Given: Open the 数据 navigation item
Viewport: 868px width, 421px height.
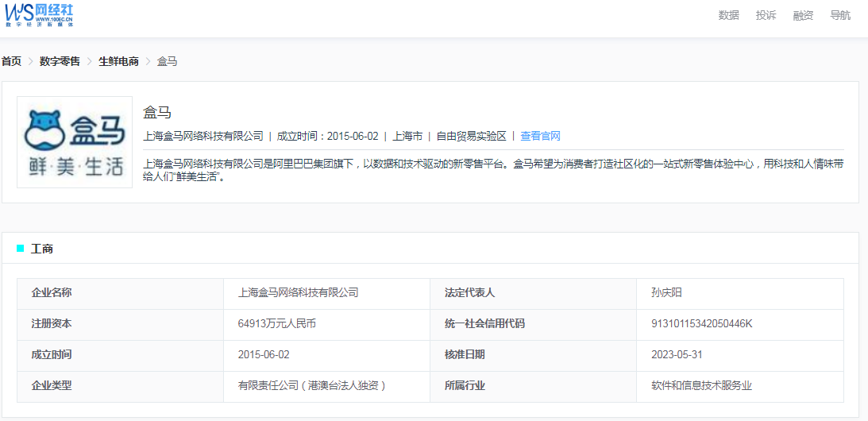Looking at the screenshot, I should coord(728,16).
